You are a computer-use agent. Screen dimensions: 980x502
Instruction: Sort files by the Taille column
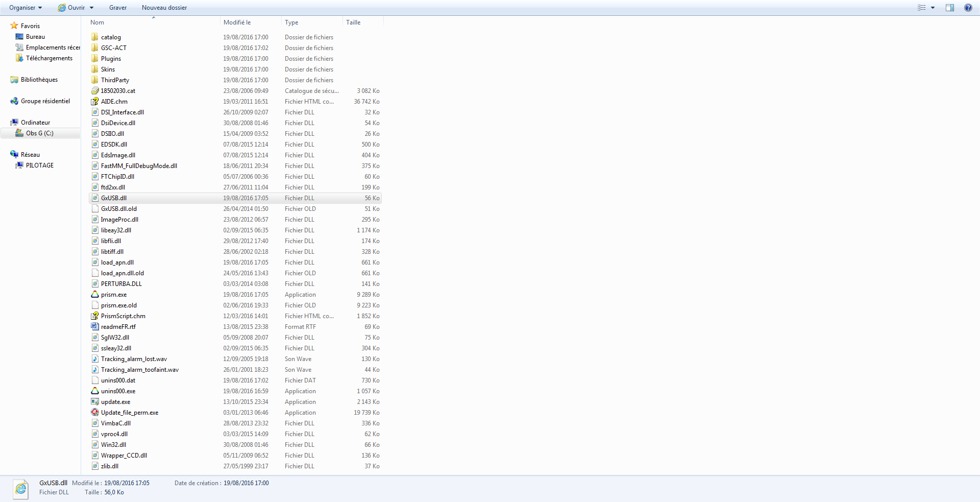pyautogui.click(x=353, y=22)
